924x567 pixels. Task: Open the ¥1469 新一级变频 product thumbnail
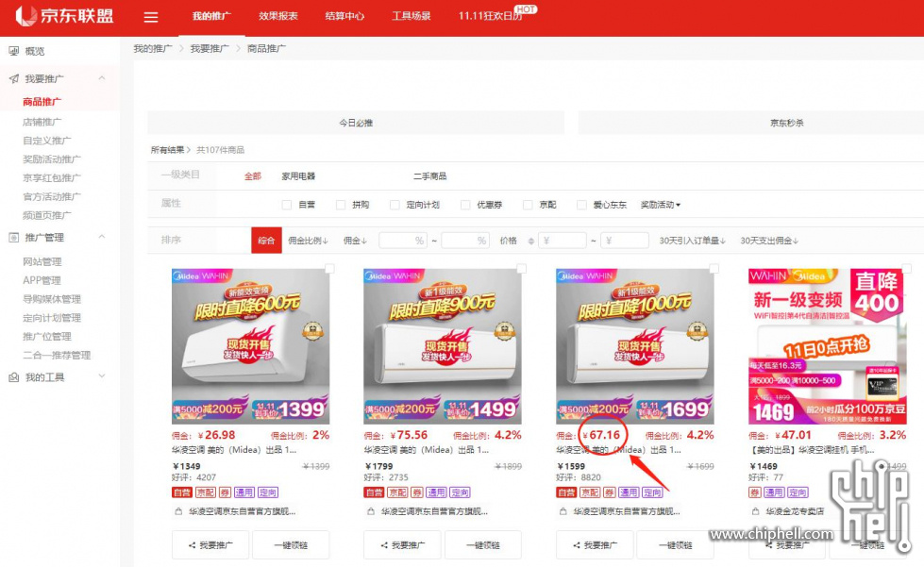pyautogui.click(x=828, y=346)
